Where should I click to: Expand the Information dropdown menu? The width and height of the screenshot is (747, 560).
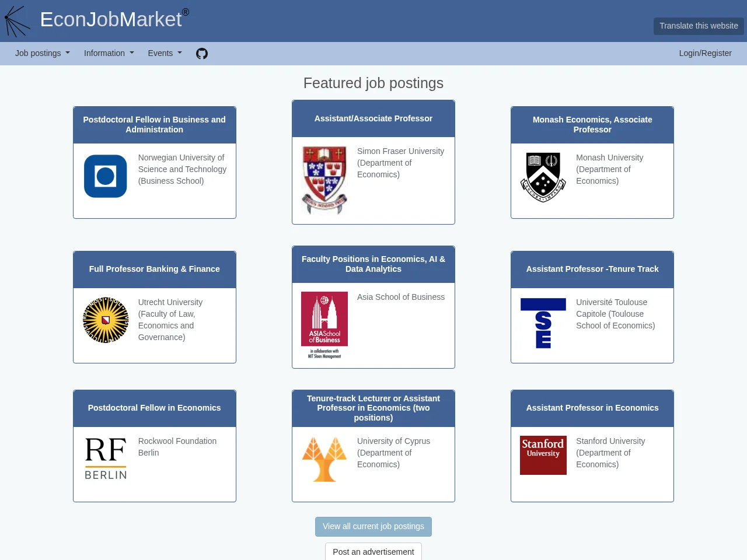[x=109, y=53]
